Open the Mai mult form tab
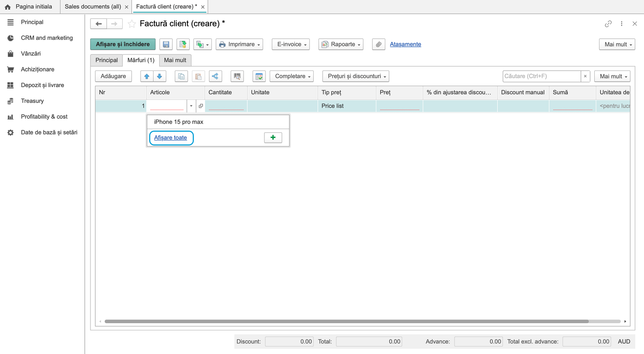This screenshot has height=354, width=644. (x=175, y=60)
